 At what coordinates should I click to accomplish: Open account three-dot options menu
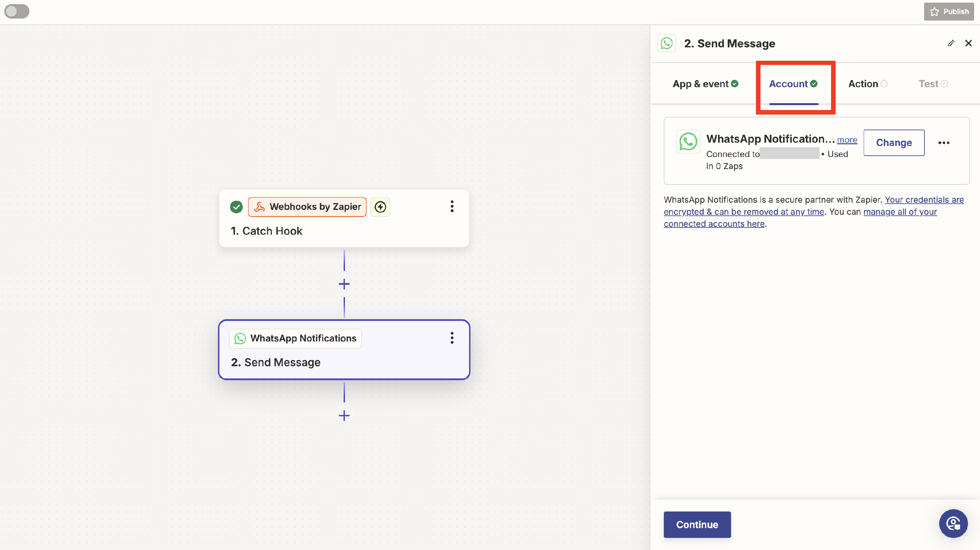[x=943, y=143]
